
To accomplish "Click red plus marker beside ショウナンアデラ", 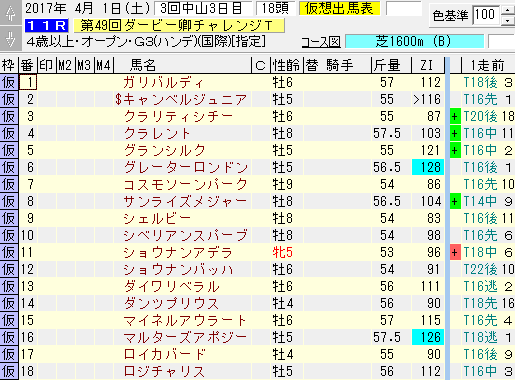I will coord(455,252).
